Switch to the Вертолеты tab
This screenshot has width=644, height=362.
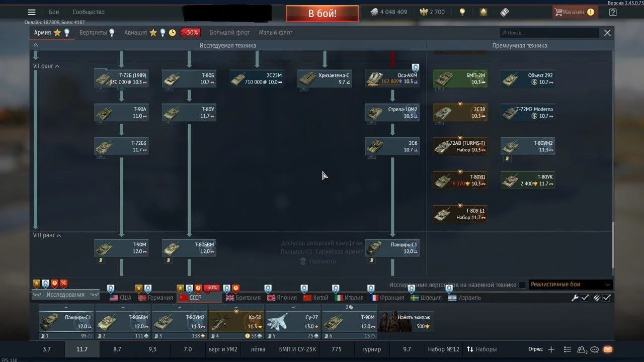(x=93, y=33)
